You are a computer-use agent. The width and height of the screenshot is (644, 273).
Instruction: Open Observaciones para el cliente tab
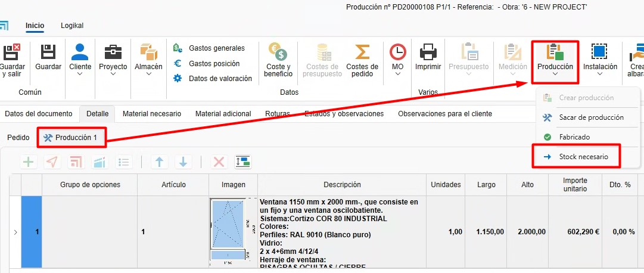click(445, 113)
